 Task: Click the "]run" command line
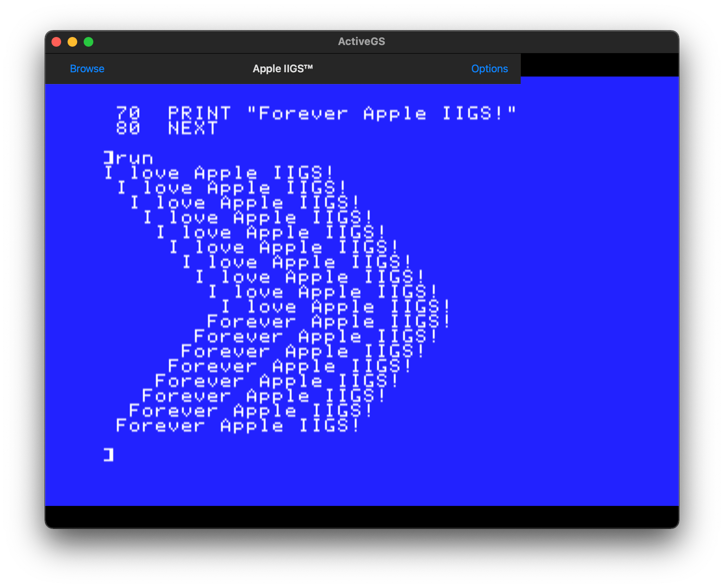(128, 158)
